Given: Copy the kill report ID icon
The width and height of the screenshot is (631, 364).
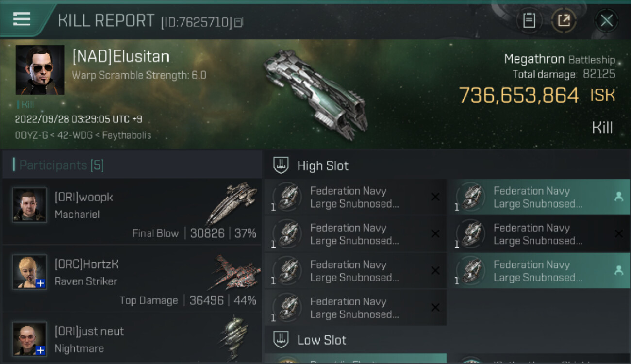Looking at the screenshot, I should pos(238,22).
